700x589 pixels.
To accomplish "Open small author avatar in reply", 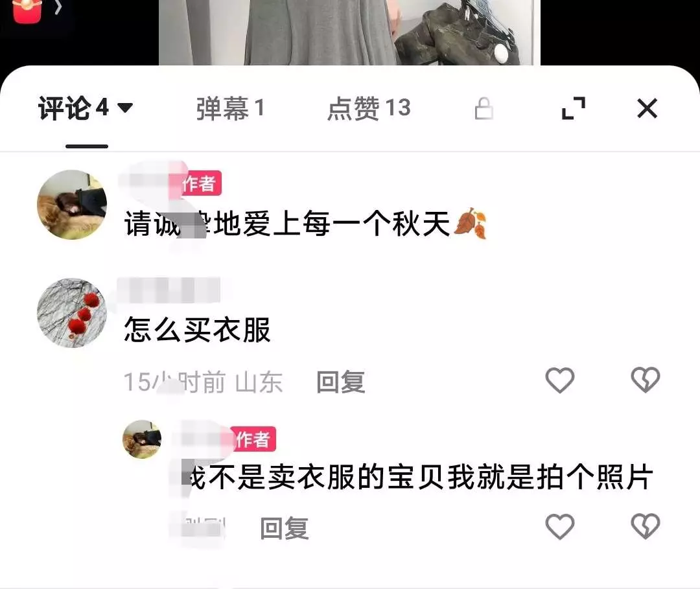I will [x=142, y=439].
